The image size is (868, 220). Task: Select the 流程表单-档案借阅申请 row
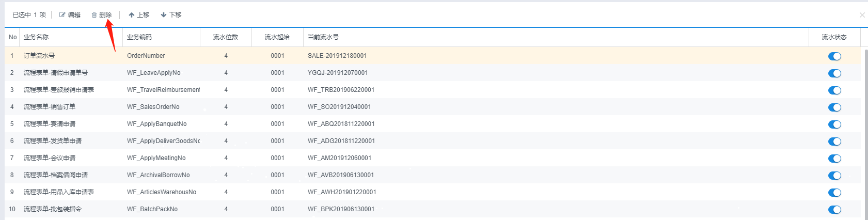click(56, 175)
